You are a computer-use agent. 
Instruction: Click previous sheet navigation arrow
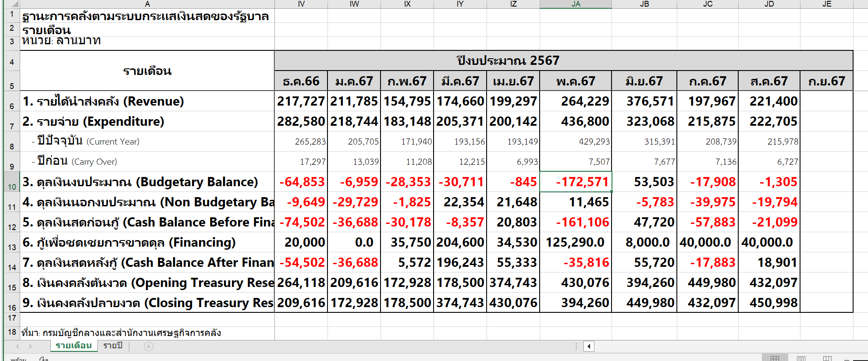[18, 347]
